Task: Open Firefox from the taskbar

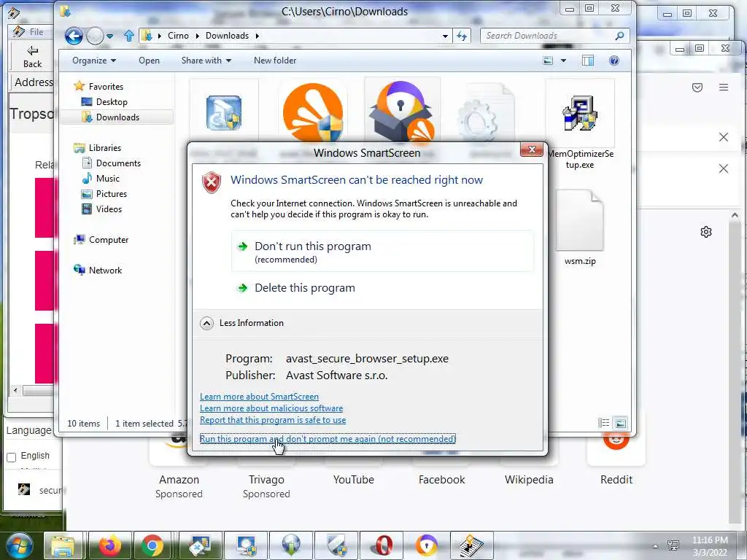Action: pyautogui.click(x=109, y=545)
